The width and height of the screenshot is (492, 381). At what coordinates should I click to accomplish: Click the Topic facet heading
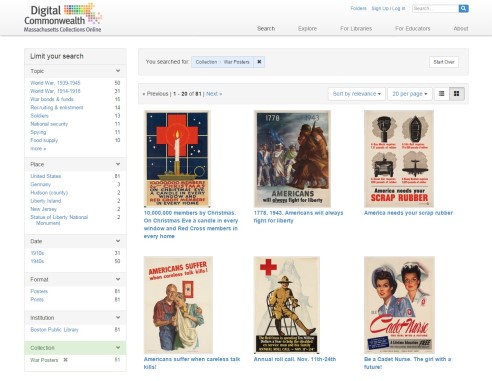37,71
